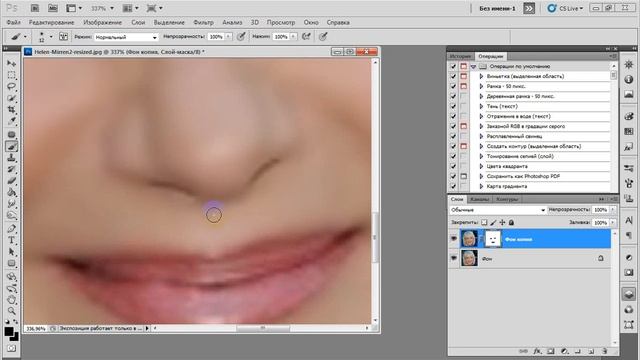Select the Clone Stamp tool

click(11, 158)
